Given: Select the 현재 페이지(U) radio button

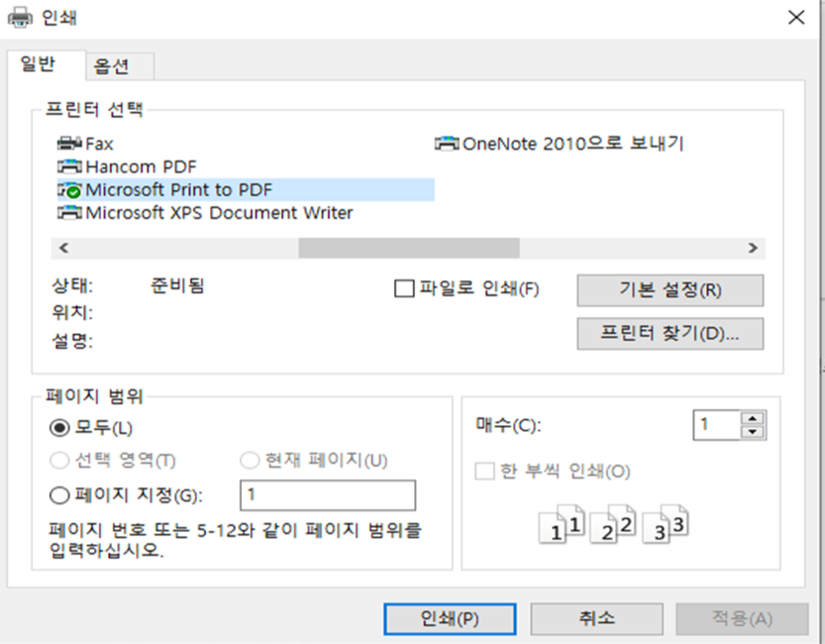Looking at the screenshot, I should point(250,461).
